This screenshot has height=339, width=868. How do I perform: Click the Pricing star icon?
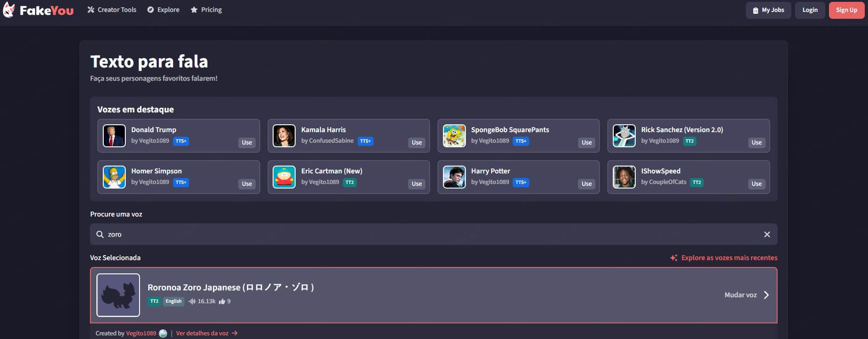click(x=194, y=10)
